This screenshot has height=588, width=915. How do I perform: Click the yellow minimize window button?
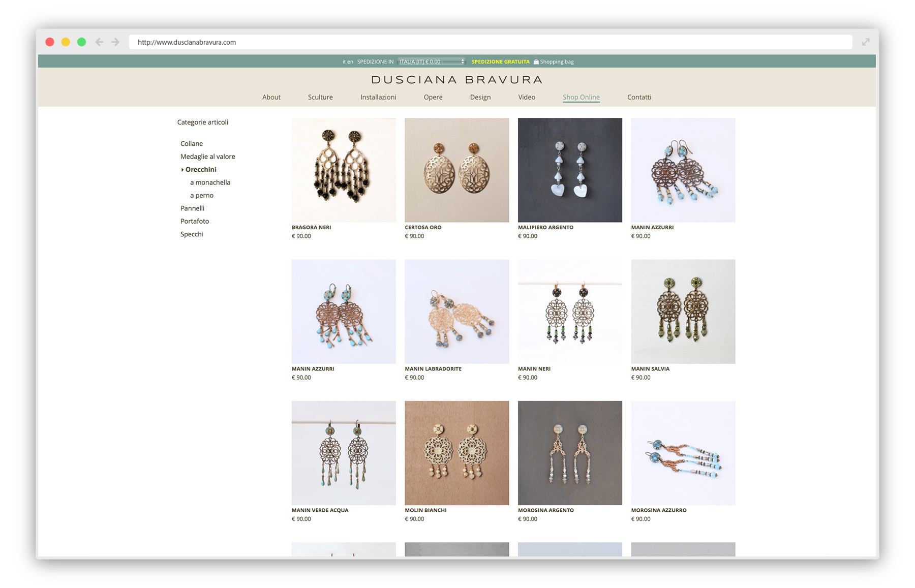coord(66,42)
